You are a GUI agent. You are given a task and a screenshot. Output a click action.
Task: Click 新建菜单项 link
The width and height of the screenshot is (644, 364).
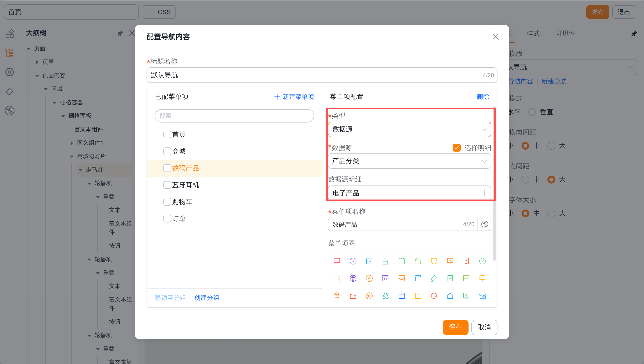[294, 97]
